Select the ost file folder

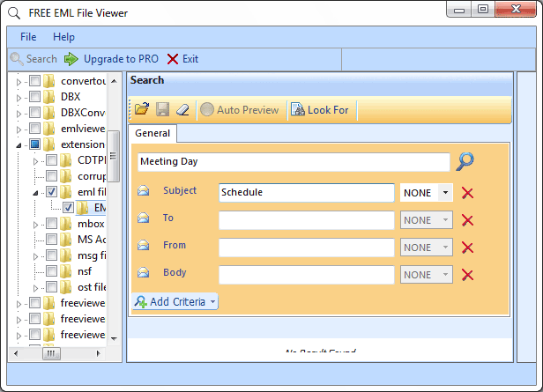click(x=92, y=287)
